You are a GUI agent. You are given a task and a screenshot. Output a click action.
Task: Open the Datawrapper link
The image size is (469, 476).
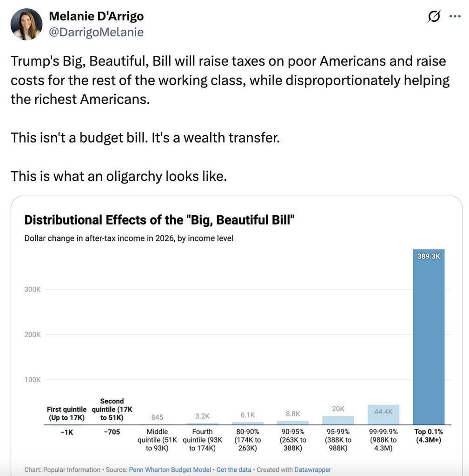pyautogui.click(x=312, y=469)
